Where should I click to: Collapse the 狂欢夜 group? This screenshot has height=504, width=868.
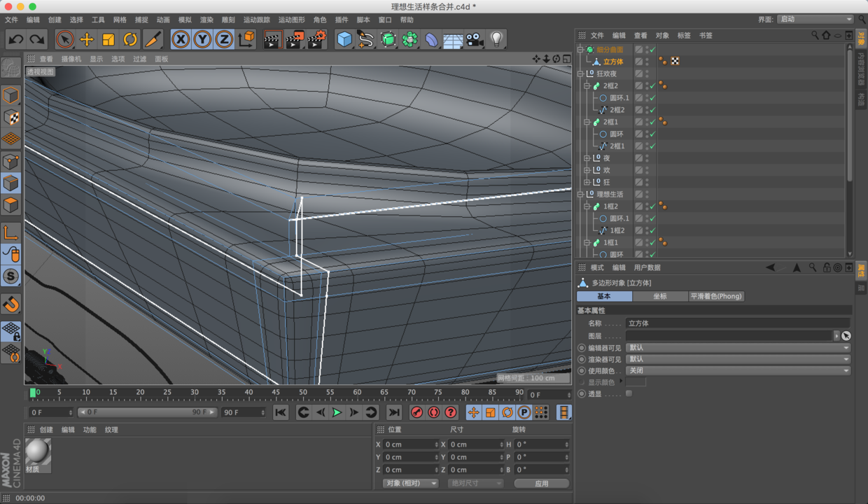click(580, 73)
